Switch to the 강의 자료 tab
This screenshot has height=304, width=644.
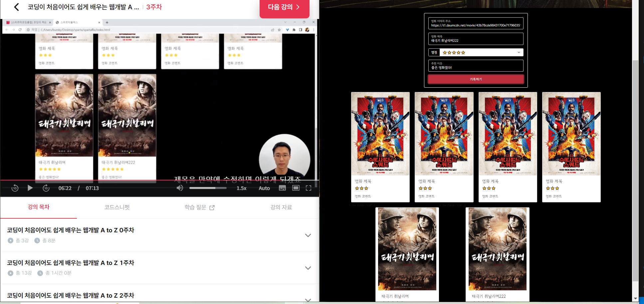point(281,207)
